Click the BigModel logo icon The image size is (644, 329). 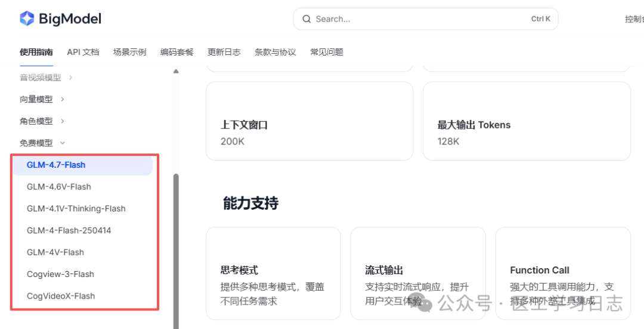pyautogui.click(x=27, y=19)
